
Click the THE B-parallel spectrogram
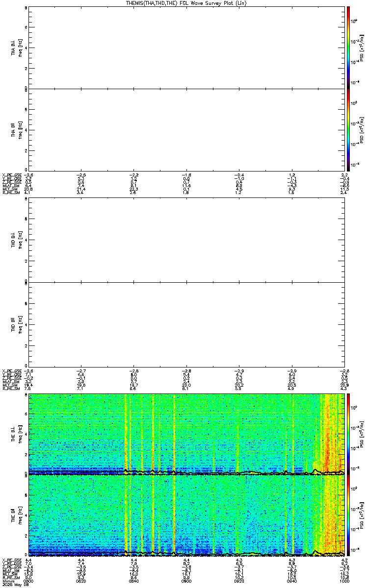pyautogui.click(x=187, y=516)
